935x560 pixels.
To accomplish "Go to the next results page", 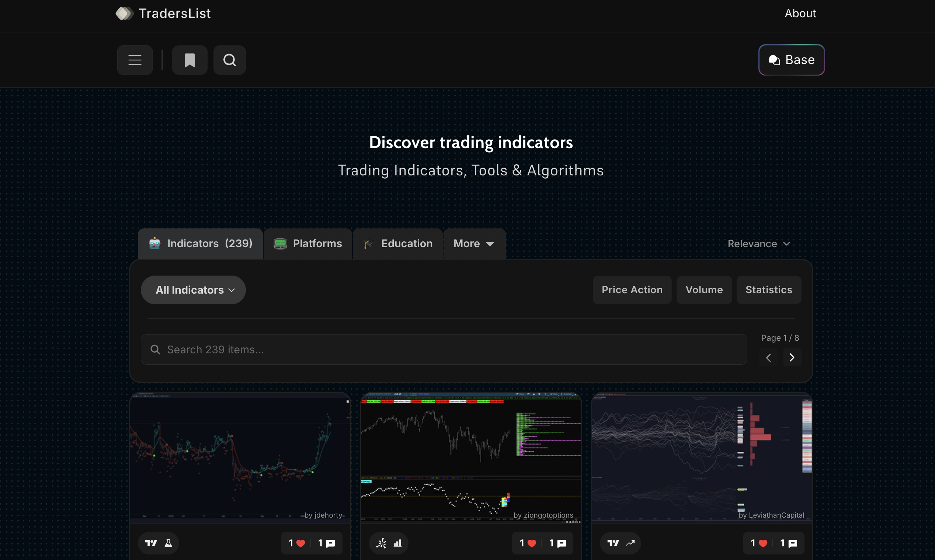I will click(792, 357).
